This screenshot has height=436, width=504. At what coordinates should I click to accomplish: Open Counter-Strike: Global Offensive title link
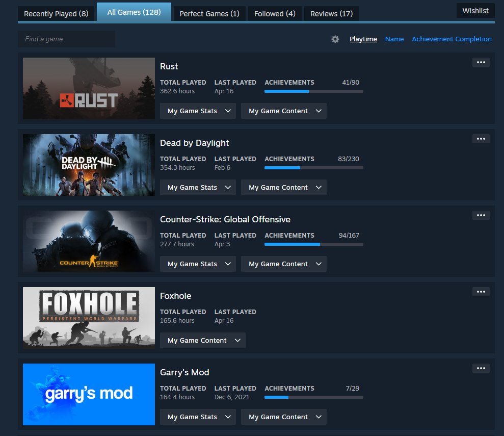point(225,220)
